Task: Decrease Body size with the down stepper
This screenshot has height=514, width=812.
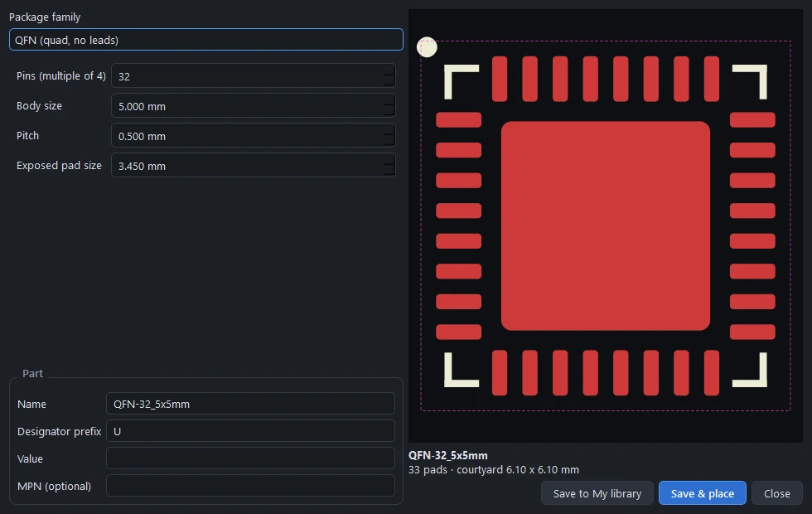Action: pyautogui.click(x=389, y=111)
